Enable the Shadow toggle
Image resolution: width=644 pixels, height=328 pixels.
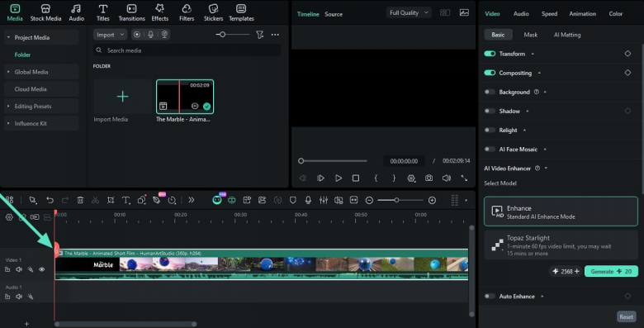click(490, 111)
